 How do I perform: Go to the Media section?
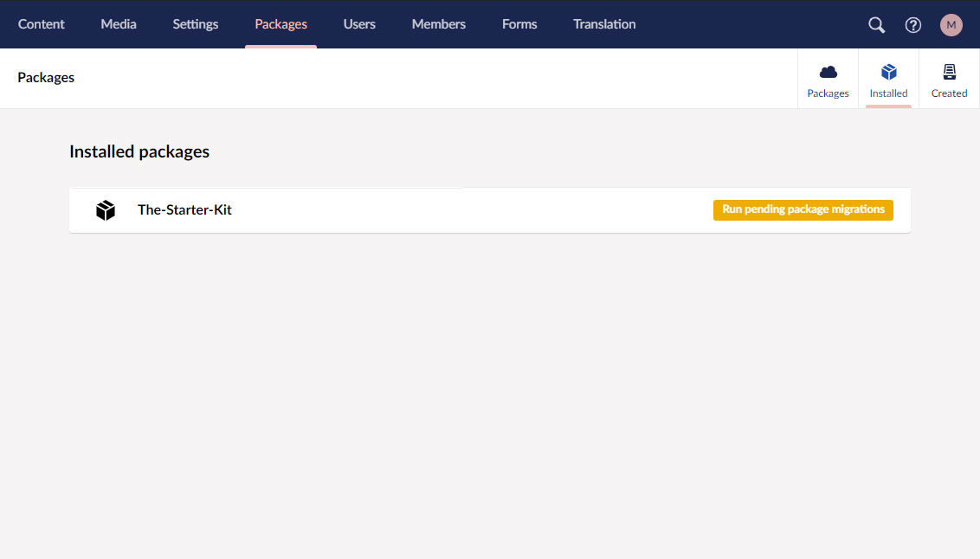119,24
